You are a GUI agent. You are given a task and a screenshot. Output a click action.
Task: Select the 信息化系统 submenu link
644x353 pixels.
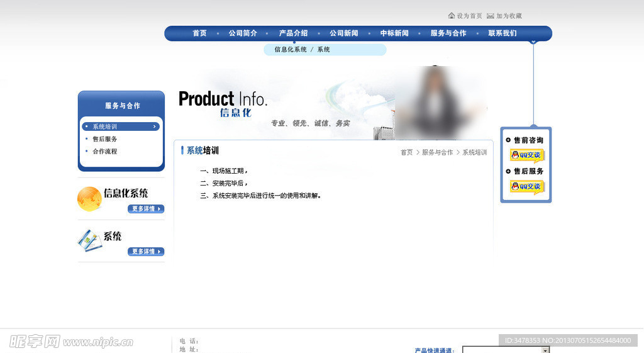click(x=291, y=50)
